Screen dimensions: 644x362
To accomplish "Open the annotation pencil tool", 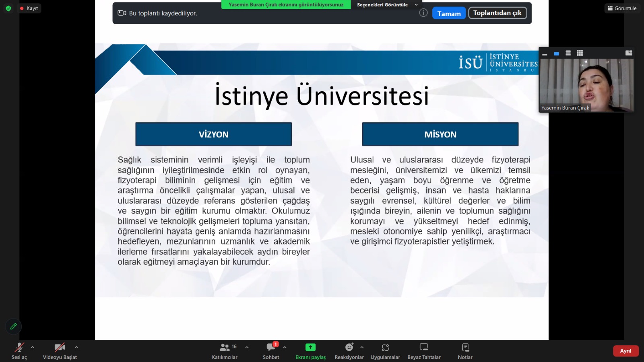I will tap(13, 326).
